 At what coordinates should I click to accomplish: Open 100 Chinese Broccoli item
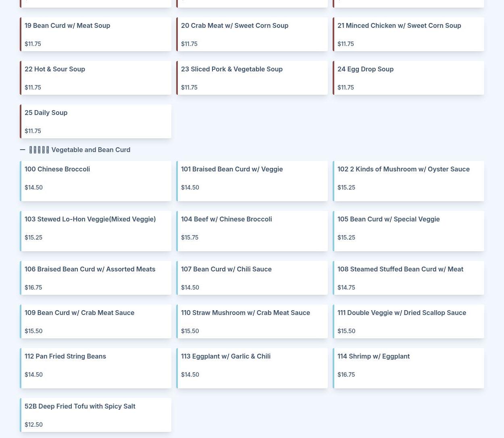pos(96,181)
